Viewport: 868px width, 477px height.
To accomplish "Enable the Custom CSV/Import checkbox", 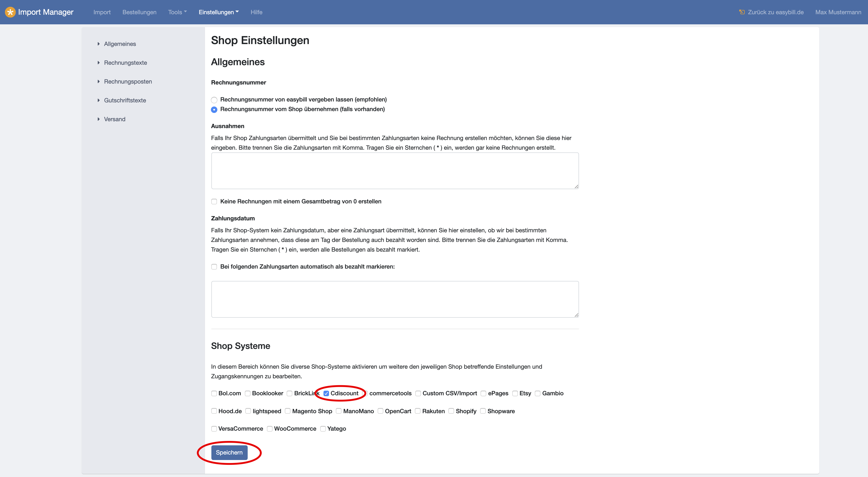I will [418, 393].
